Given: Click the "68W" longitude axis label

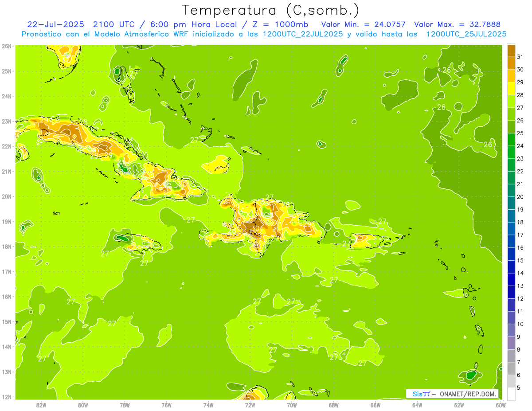Looking at the screenshot, I should 334,405.
